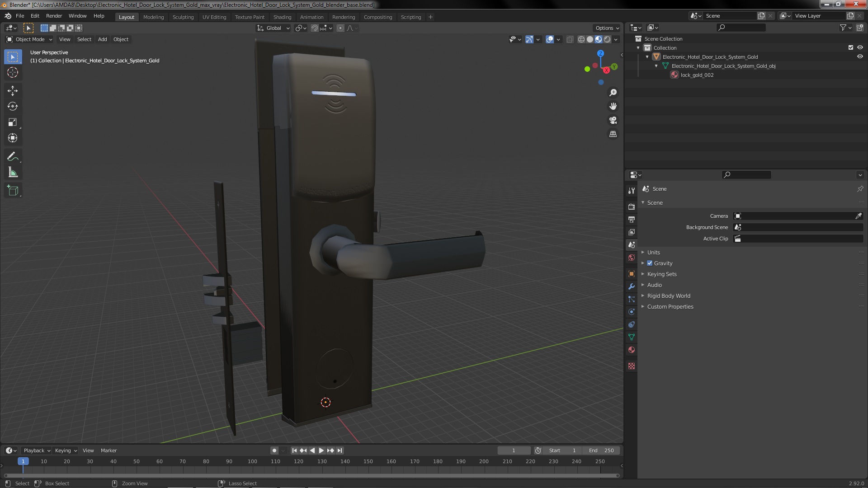
Task: Collapse the Collection tree in outliner
Action: tap(638, 47)
